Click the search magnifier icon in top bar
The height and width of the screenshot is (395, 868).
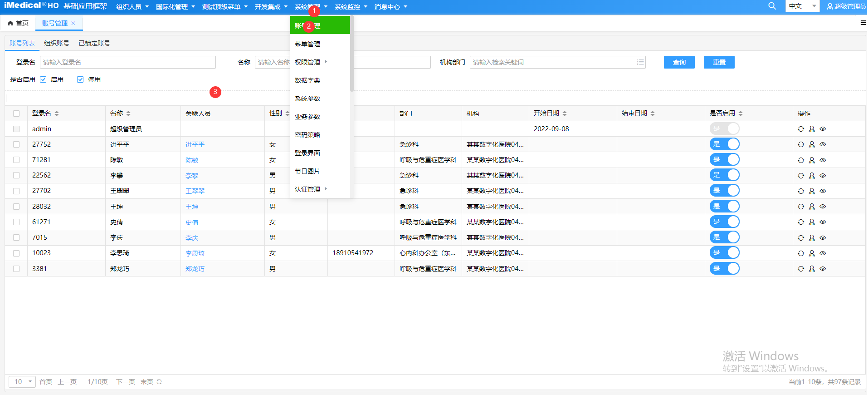772,6
